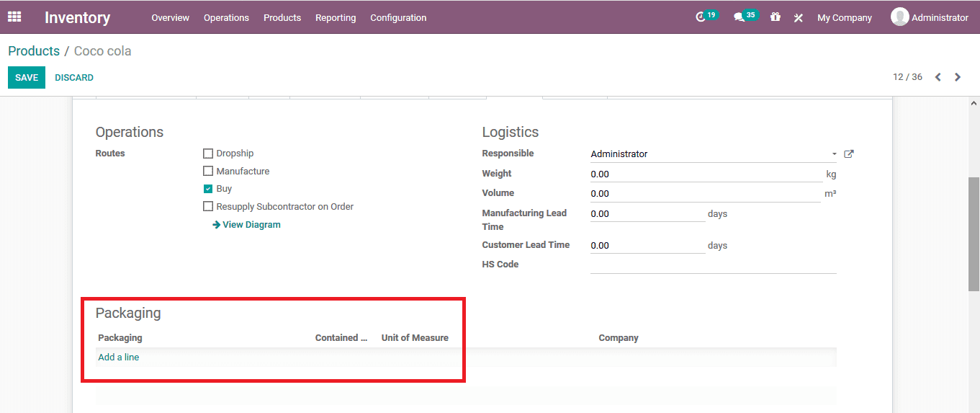This screenshot has width=980, height=413.
Task: Open the Products menu
Action: pyautogui.click(x=282, y=17)
